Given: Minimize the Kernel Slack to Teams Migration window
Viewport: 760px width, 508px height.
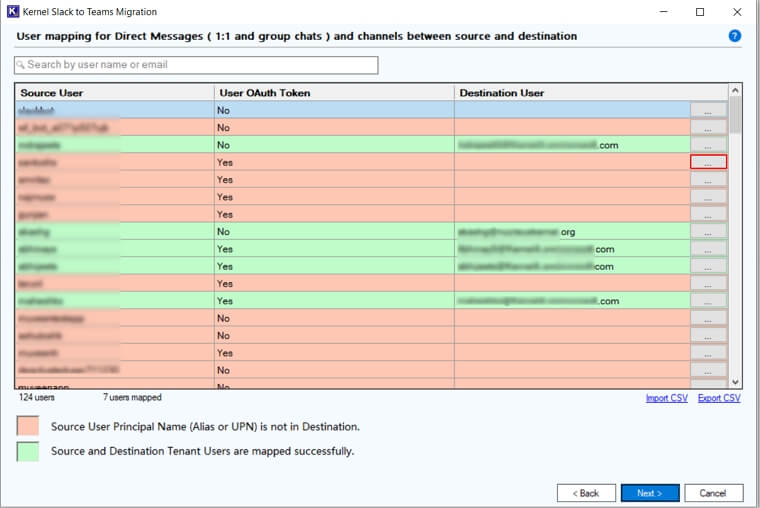Looking at the screenshot, I should pos(664,12).
